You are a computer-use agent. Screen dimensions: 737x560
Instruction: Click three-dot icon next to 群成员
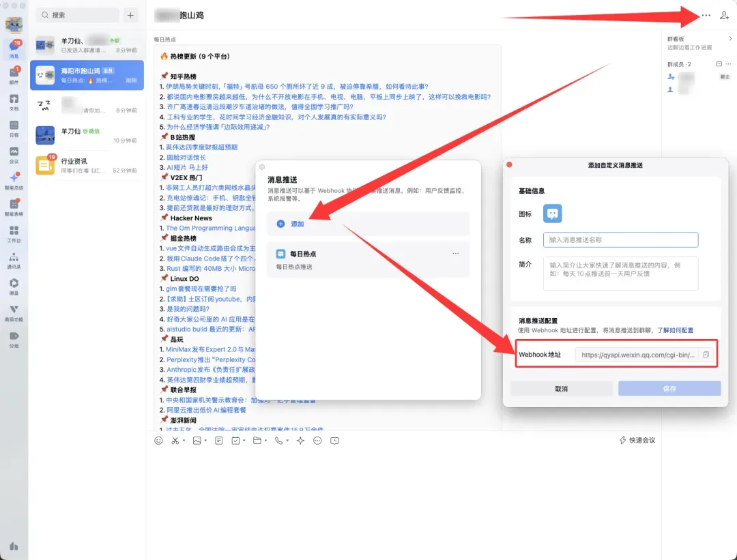[728, 64]
